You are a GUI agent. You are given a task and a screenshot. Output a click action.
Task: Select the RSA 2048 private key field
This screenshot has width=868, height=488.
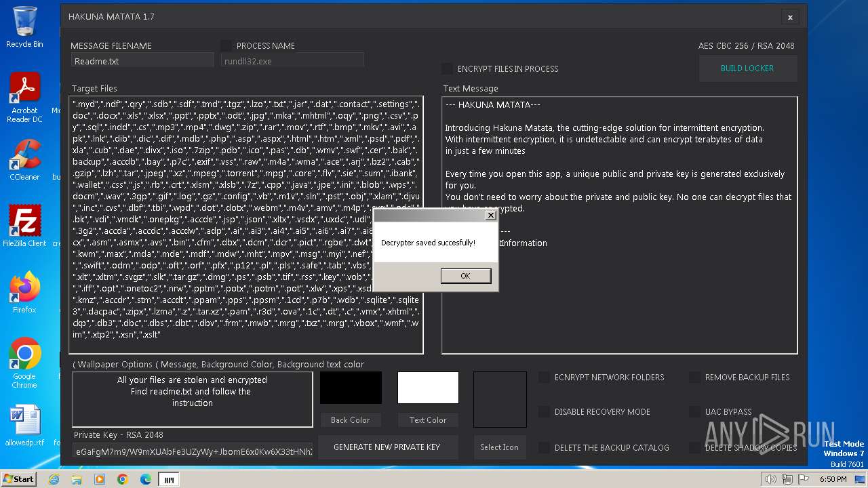point(193,451)
